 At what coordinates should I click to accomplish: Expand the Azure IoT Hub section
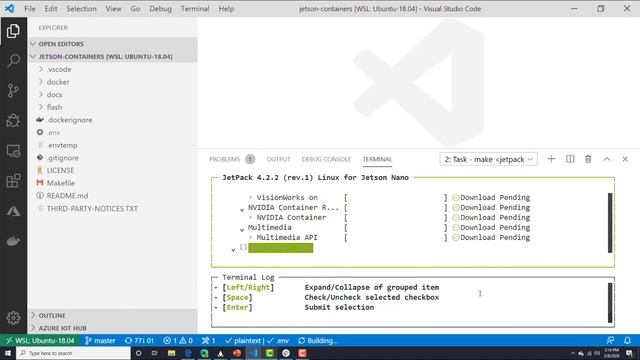(113, 328)
